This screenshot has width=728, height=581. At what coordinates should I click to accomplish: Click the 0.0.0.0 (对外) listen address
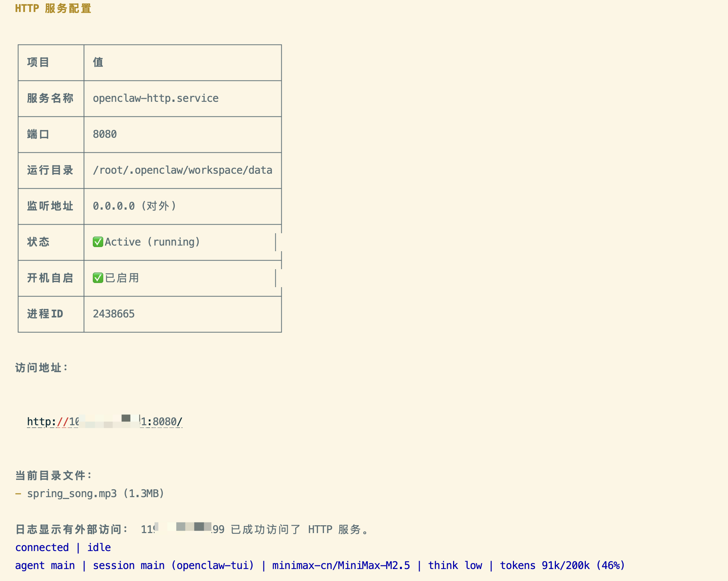134,206
